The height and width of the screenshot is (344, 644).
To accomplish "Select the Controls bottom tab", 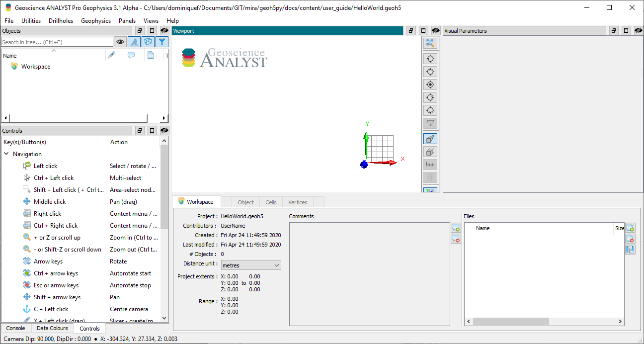I will coord(89,329).
